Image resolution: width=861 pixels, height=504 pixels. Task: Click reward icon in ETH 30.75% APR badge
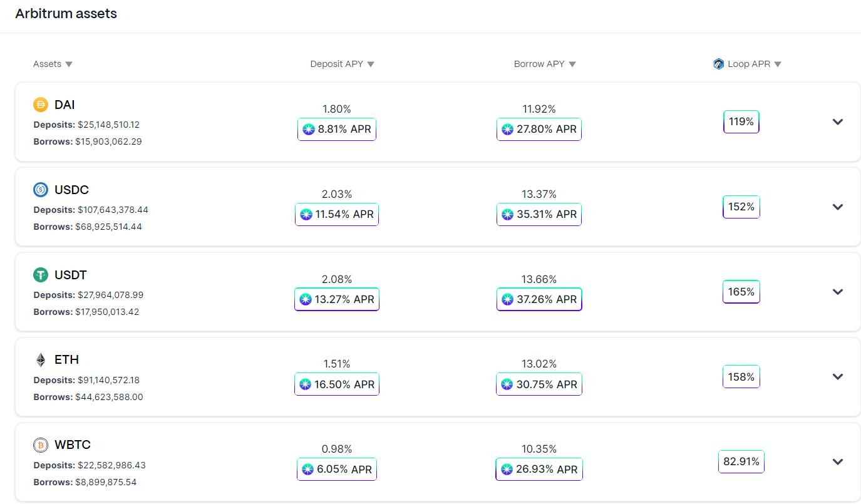pos(507,384)
